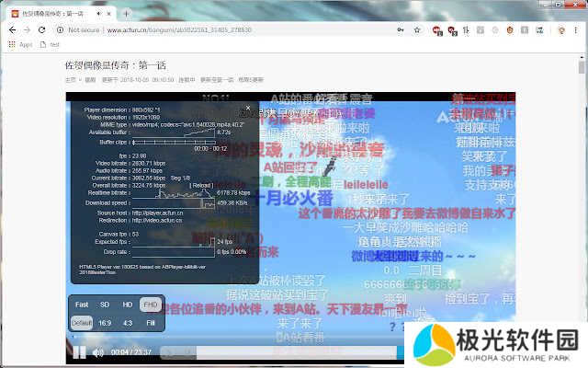Open the Chrome three-dot menu

point(576,29)
